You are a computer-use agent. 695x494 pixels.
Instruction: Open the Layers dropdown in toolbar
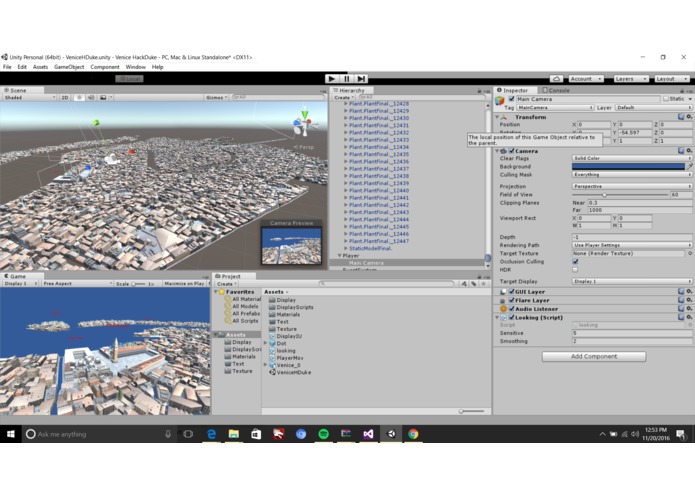click(x=631, y=79)
